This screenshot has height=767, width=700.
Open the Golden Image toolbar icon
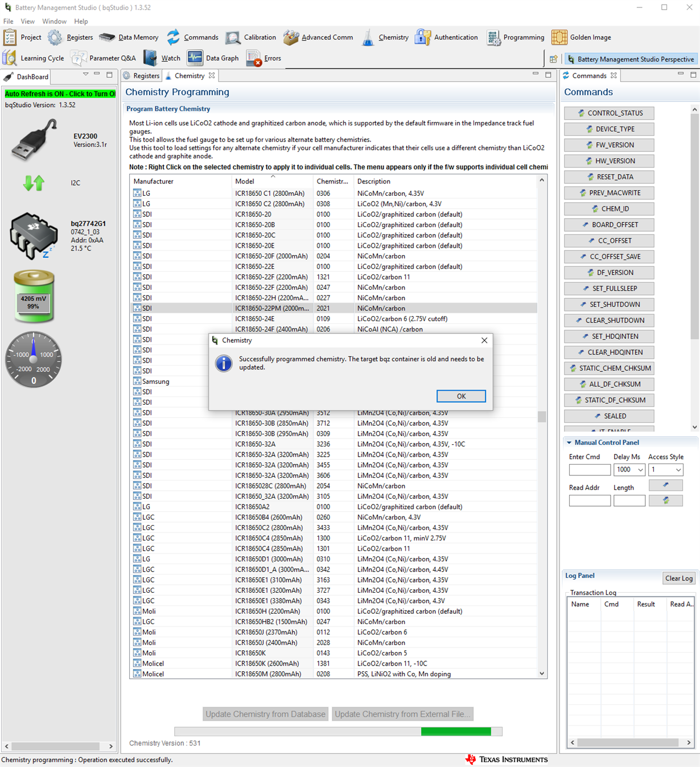559,38
